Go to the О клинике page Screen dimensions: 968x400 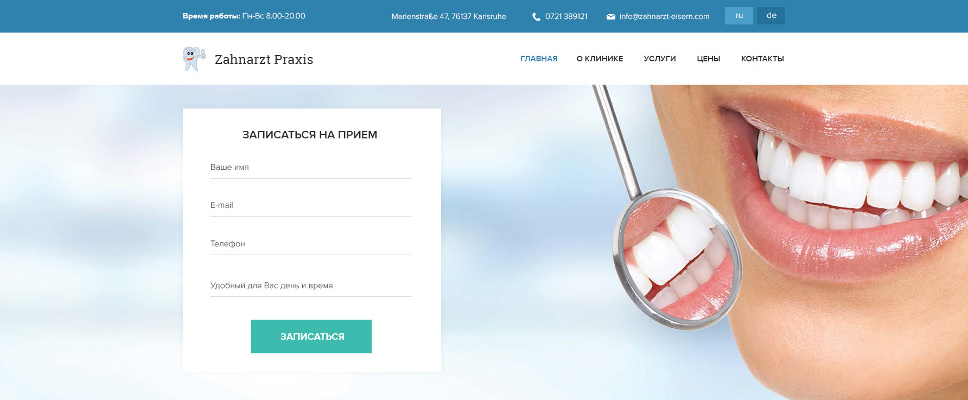point(599,59)
